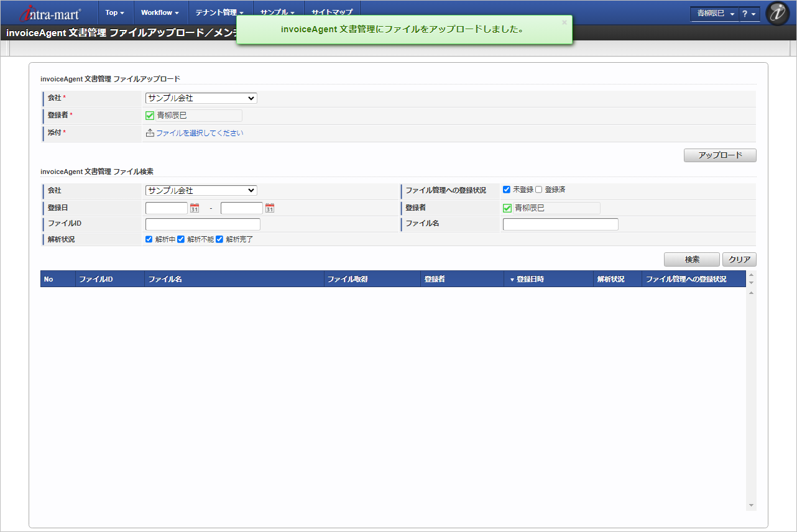
Task: Expand the Workflow menu
Action: click(x=160, y=12)
